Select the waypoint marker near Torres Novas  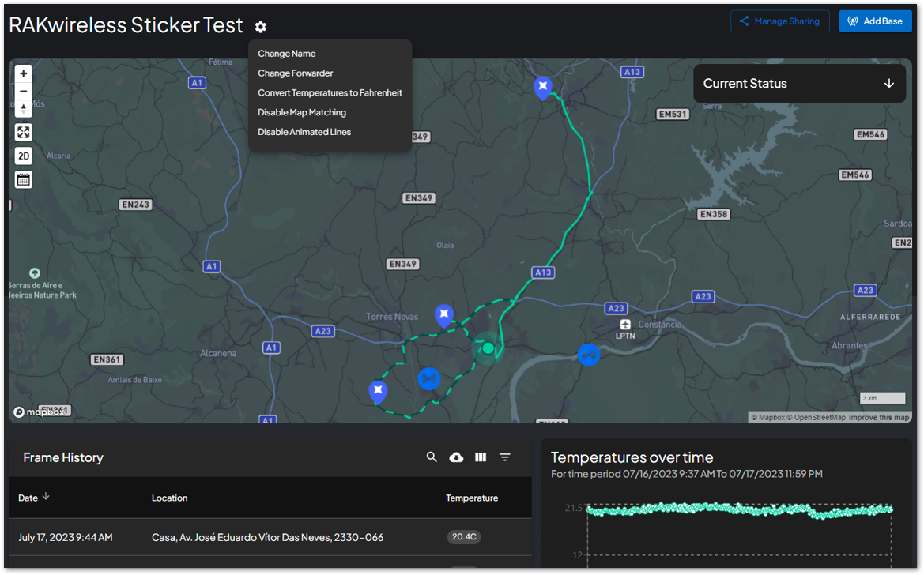[x=444, y=315]
